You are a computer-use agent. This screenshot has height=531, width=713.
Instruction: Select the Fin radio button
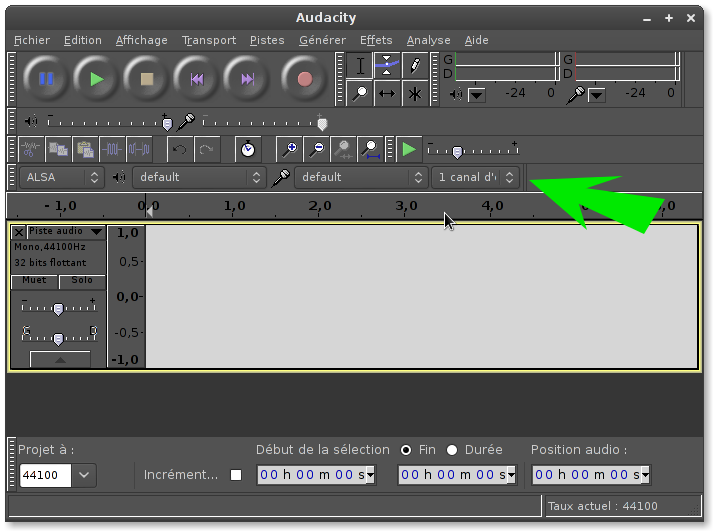[x=406, y=450]
